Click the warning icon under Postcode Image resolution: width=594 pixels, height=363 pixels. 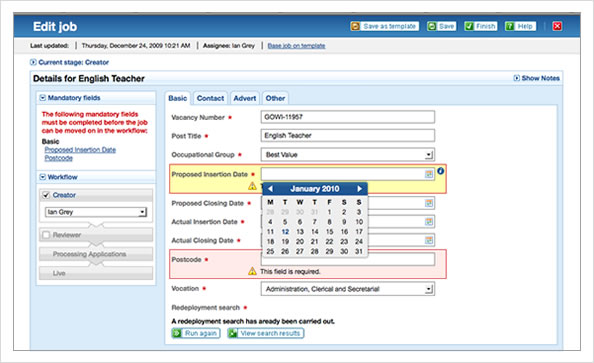(252, 271)
